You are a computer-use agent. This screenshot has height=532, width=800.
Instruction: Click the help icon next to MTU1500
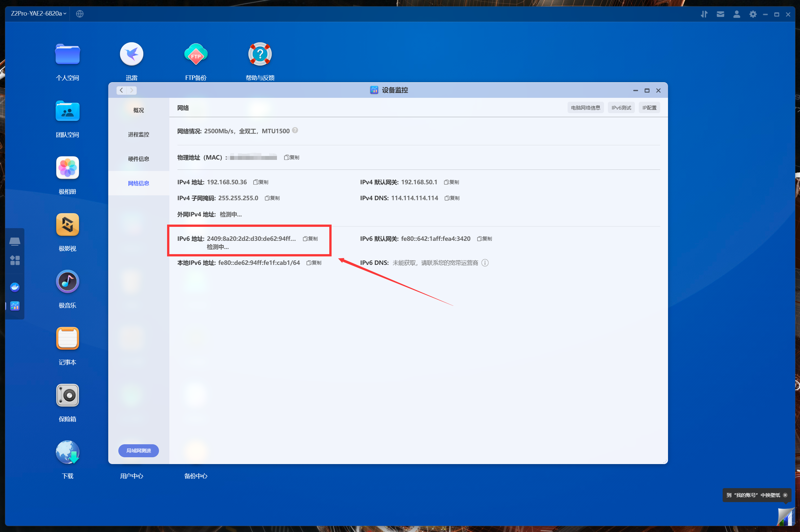point(295,130)
